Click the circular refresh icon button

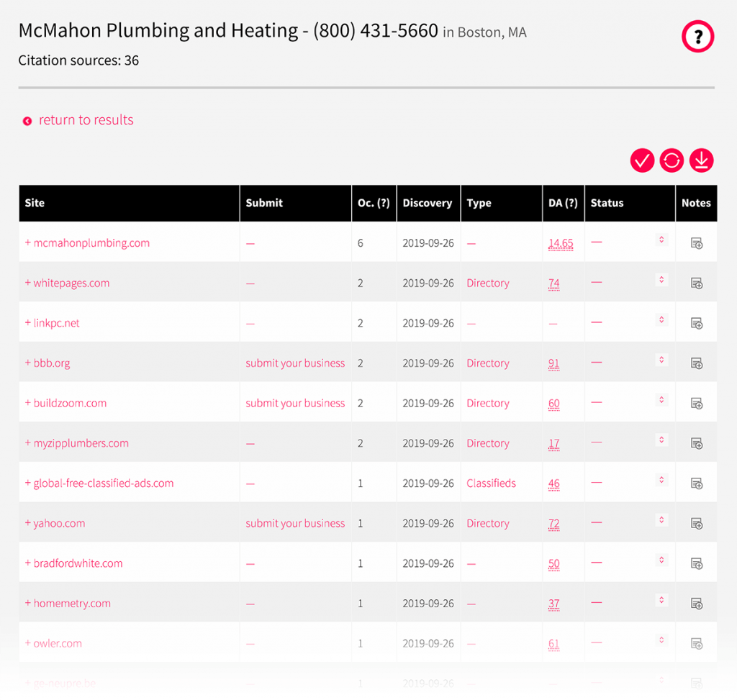(672, 160)
